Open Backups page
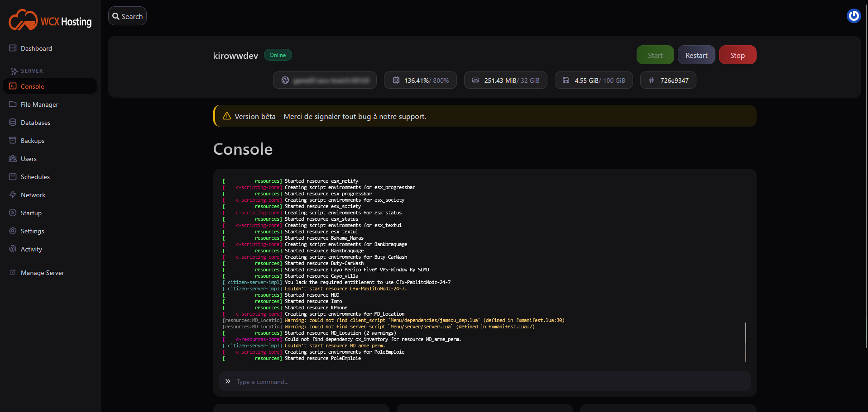Screen dimensions: 868x412 click(x=50, y=141)
